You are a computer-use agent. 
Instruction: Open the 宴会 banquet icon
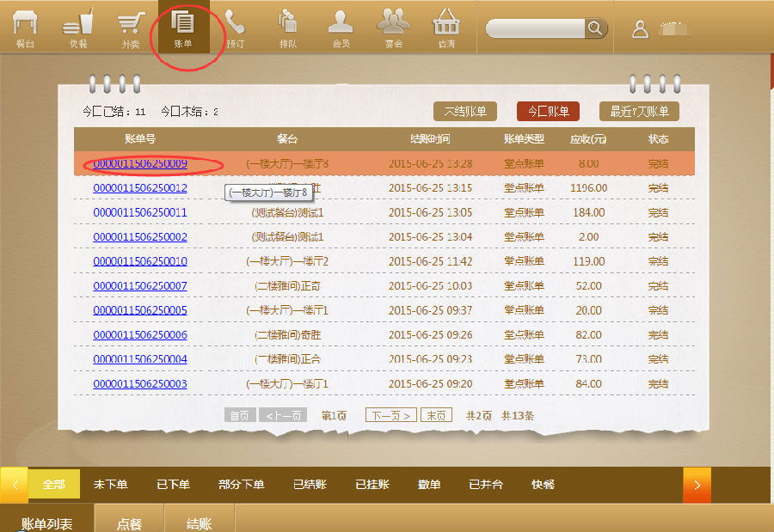tap(393, 27)
